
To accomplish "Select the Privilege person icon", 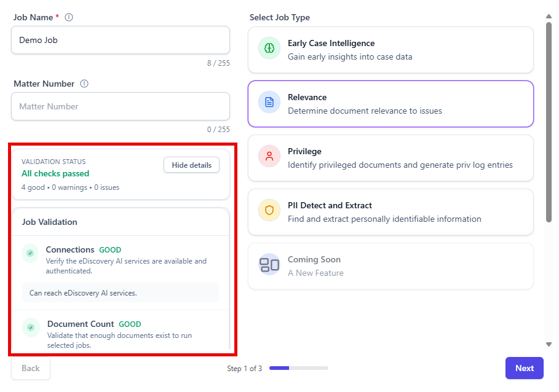I will click(x=269, y=156).
